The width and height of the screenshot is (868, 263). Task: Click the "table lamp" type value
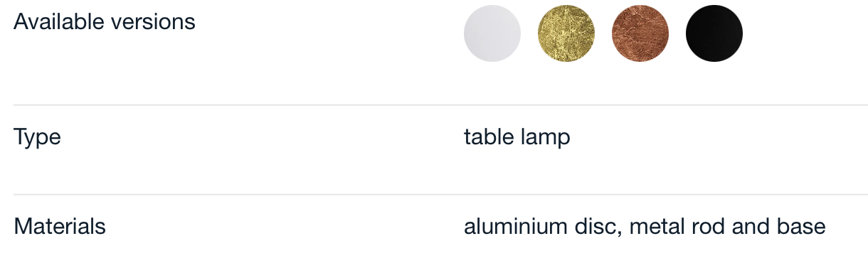click(517, 137)
